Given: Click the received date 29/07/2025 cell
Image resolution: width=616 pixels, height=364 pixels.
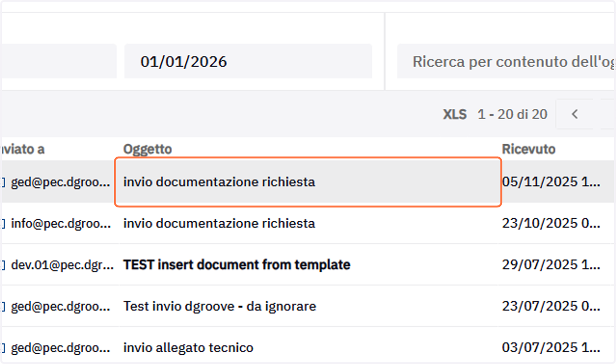Looking at the screenshot, I should [x=551, y=265].
